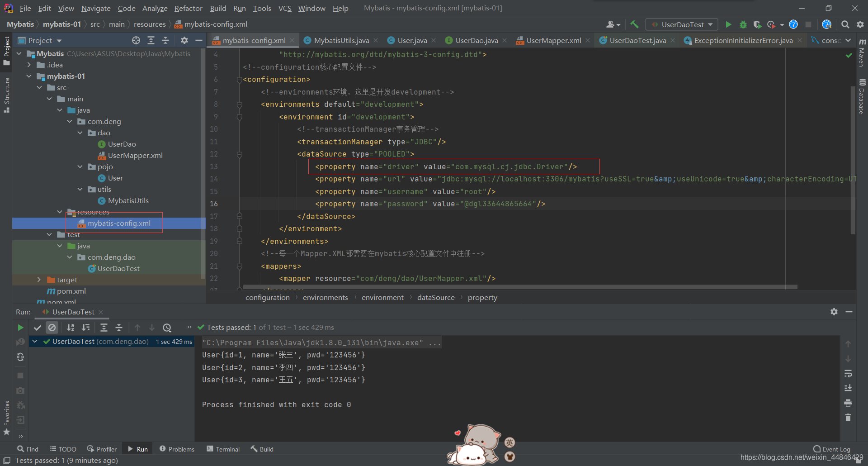Open the Problems tool window
The image size is (868, 466).
pos(177,449)
